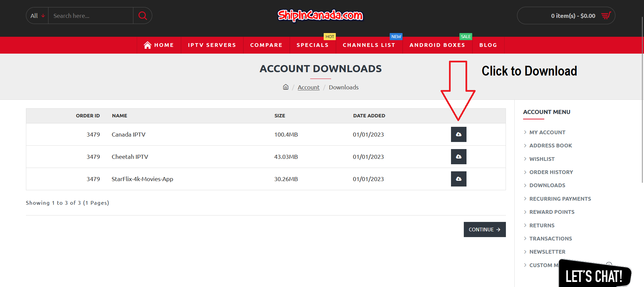Viewport: 644px width, 287px height.
Task: Open the CHANNELS LIST menu item
Action: [x=369, y=45]
